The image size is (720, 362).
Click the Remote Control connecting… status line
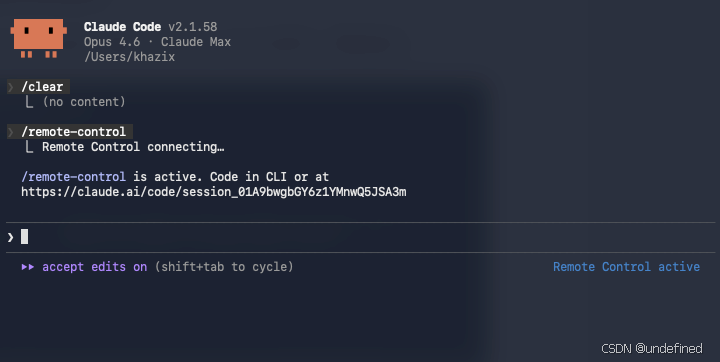(x=133, y=147)
